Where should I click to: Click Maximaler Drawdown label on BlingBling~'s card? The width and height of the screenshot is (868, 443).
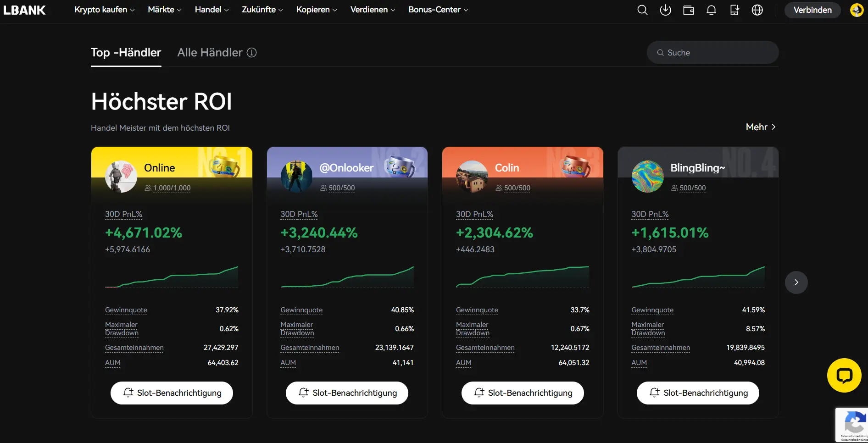pos(648,328)
